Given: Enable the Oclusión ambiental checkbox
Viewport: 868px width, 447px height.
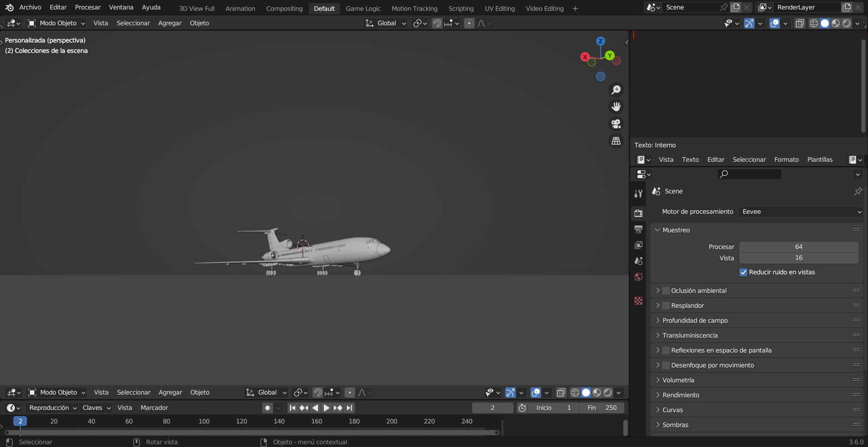Looking at the screenshot, I should (x=666, y=291).
